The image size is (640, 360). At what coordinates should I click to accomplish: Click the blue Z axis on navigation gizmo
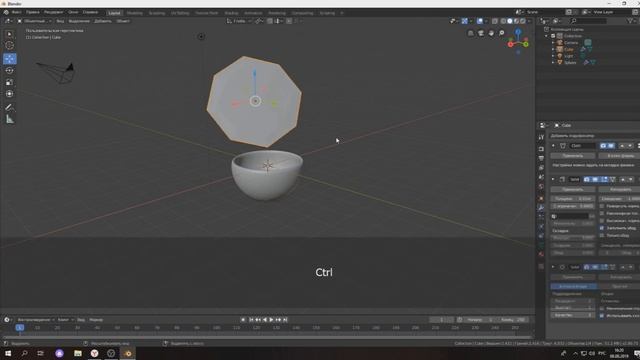pyautogui.click(x=518, y=31)
